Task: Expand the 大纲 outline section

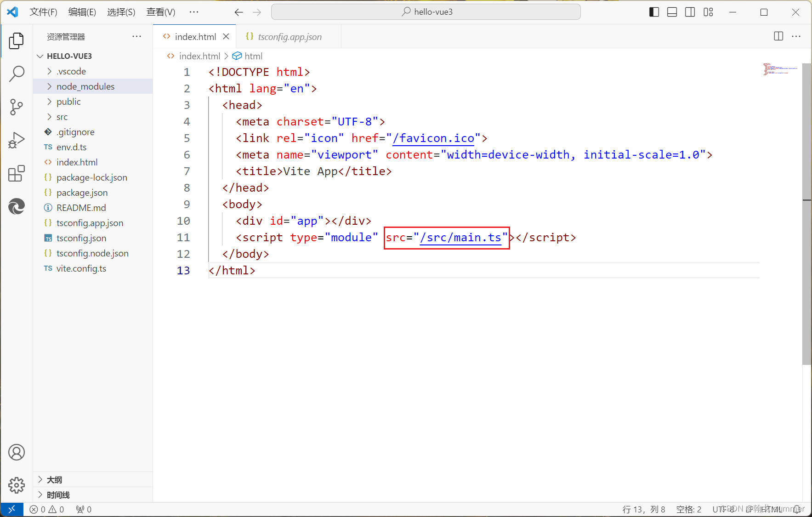Action: 54,480
